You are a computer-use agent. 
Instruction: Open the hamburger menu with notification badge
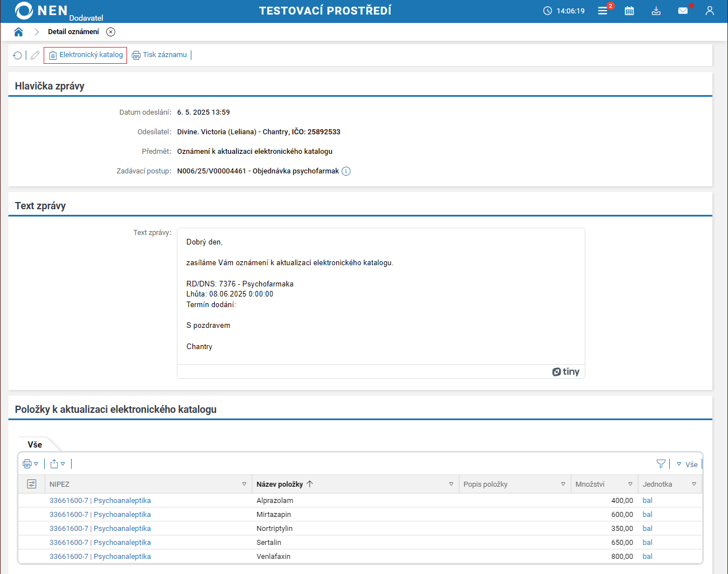pos(603,11)
